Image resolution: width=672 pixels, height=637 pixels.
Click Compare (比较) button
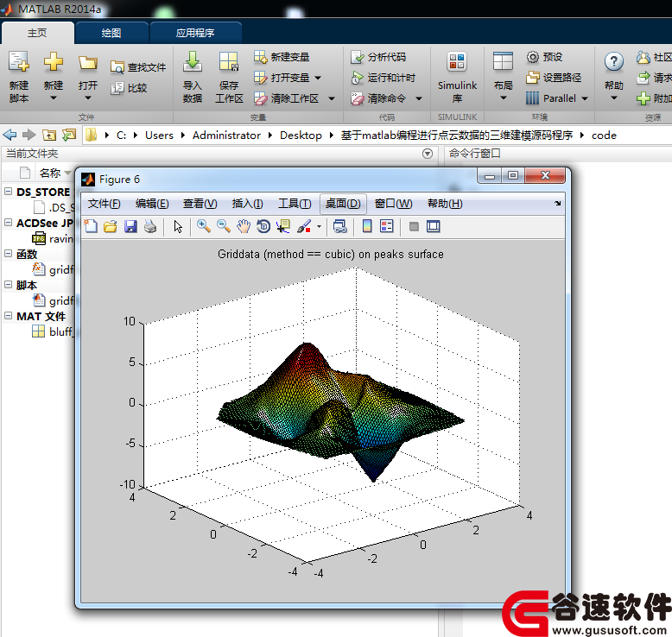tap(129, 88)
